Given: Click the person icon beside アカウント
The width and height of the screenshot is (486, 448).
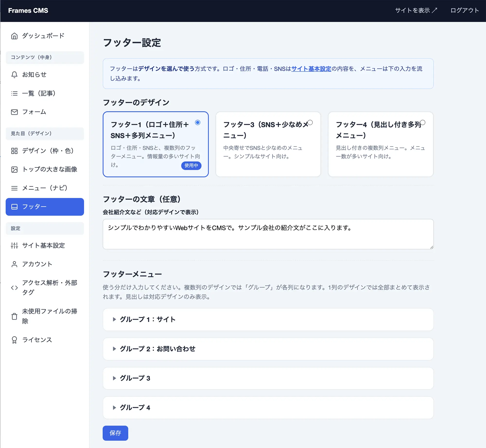Looking at the screenshot, I should pyautogui.click(x=14, y=264).
